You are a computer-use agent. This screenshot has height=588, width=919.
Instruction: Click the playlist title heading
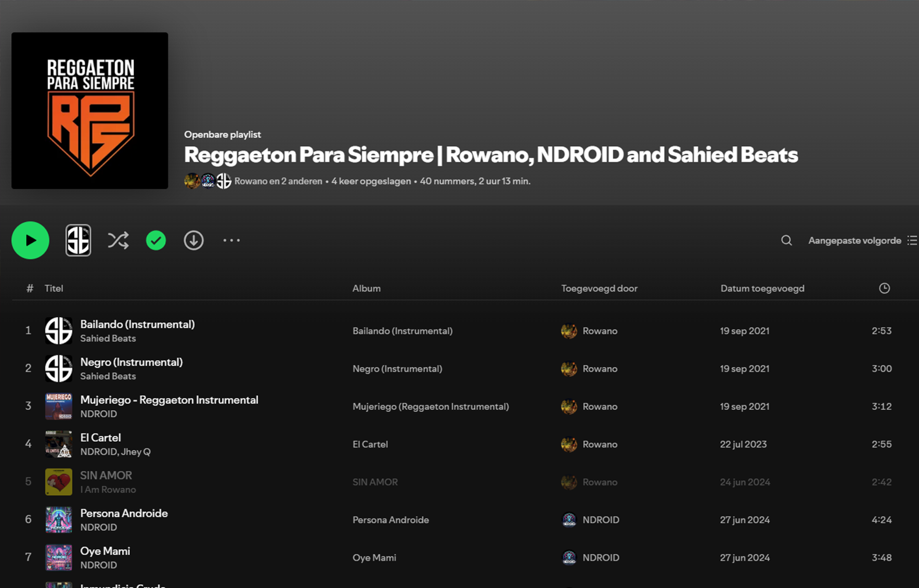(491, 155)
